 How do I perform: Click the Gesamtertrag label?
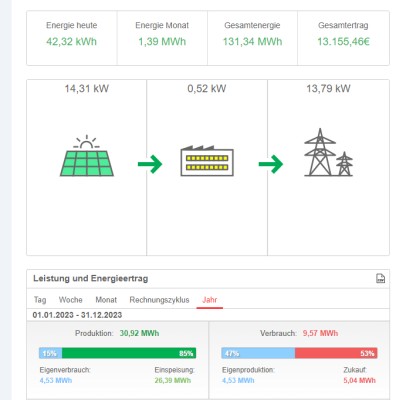coord(343,25)
